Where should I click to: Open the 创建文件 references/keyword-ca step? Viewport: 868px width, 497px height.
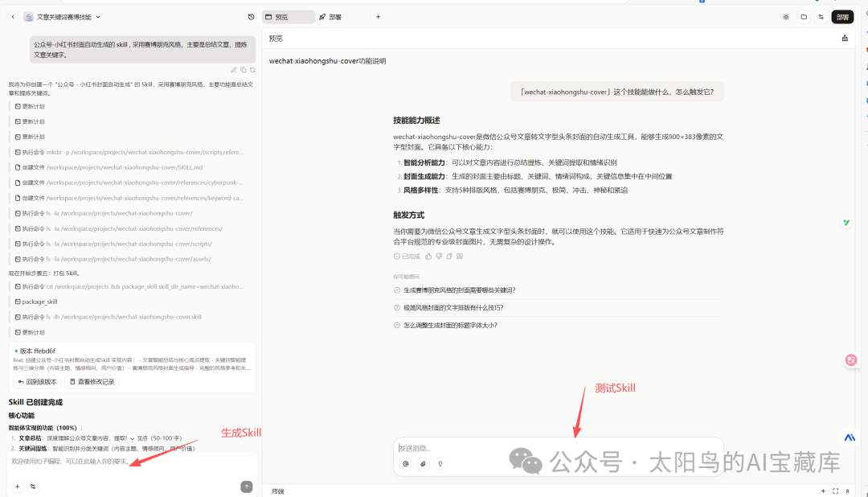click(129, 198)
